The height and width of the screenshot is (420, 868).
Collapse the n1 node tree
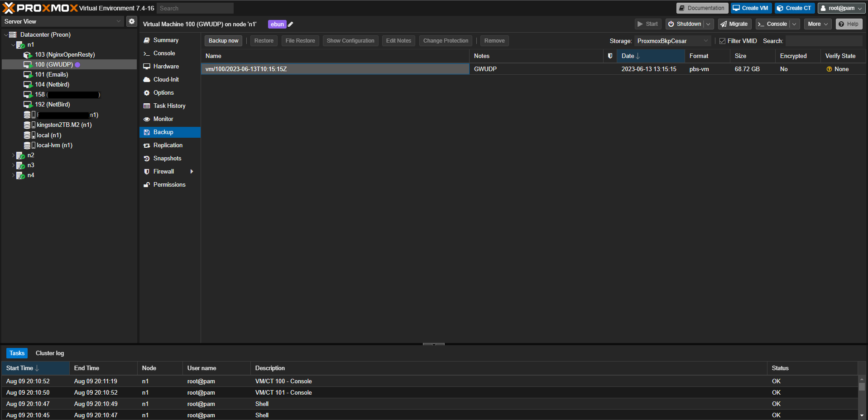[x=13, y=45]
